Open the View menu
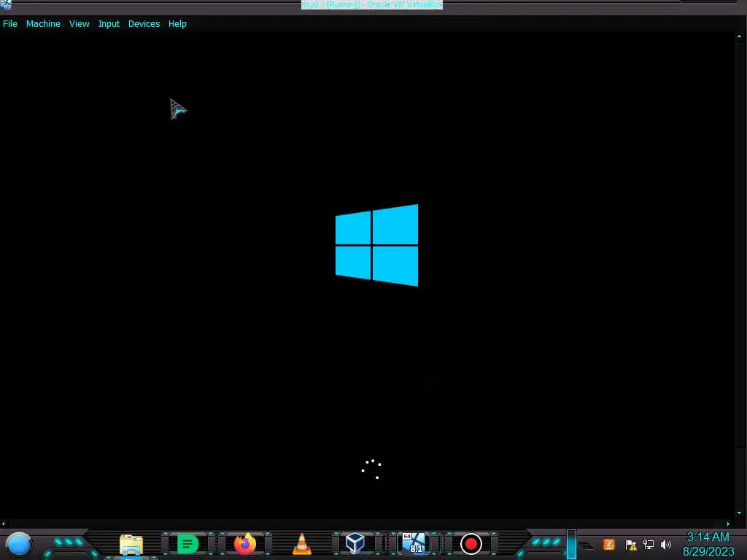747x560 pixels. click(79, 24)
